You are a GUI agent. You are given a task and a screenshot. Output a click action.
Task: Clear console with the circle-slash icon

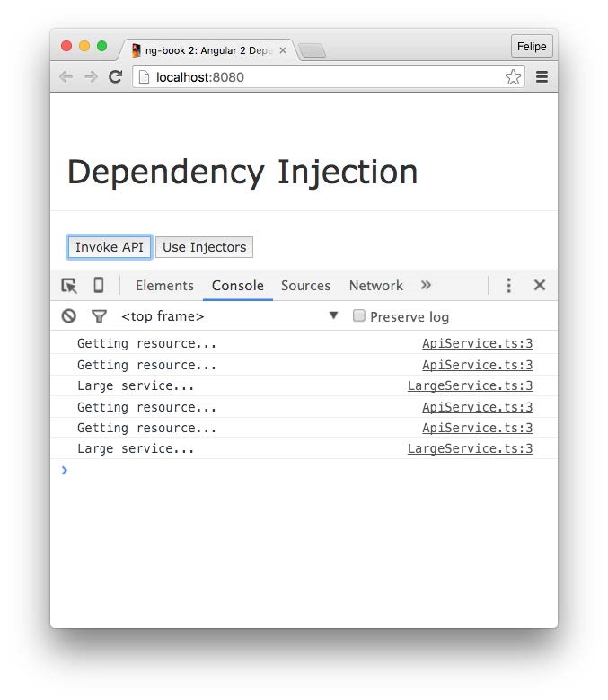click(69, 316)
